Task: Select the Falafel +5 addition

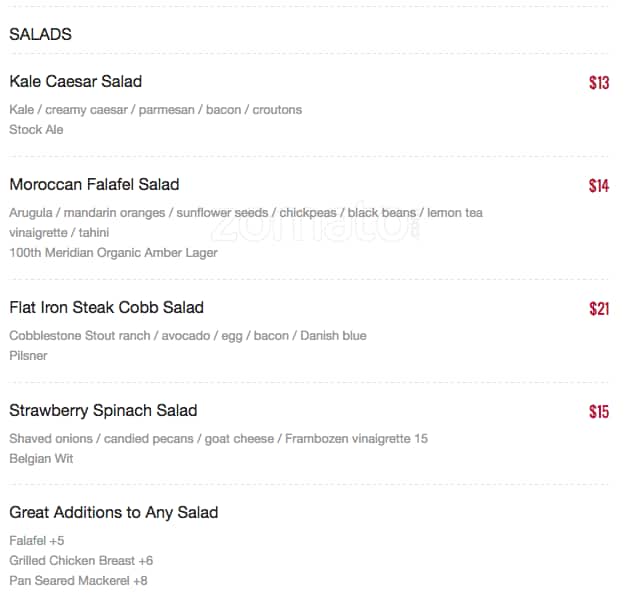Action: 37,540
